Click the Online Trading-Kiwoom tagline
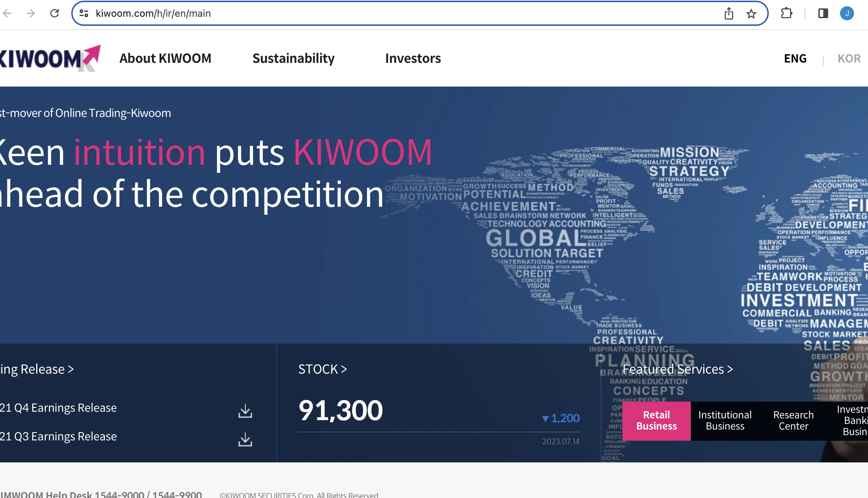 (86, 113)
